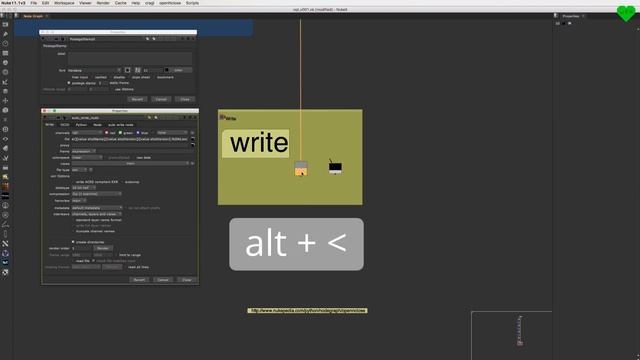
Task: Open the cragl menu
Action: (x=150, y=3)
